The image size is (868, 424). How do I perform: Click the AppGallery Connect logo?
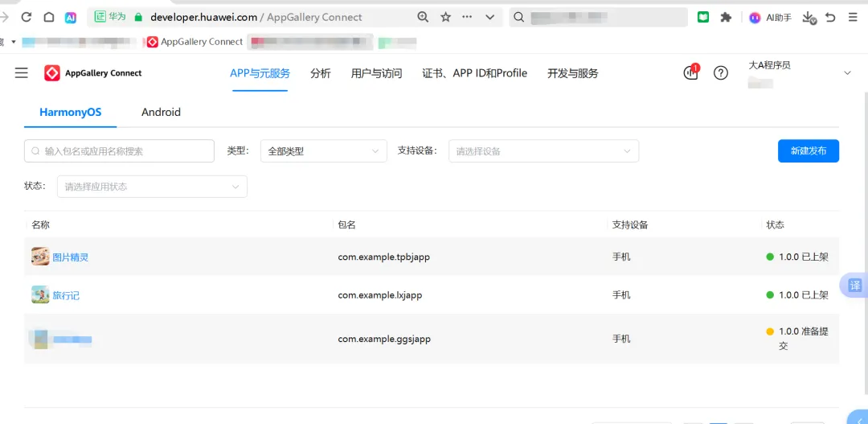click(x=93, y=73)
